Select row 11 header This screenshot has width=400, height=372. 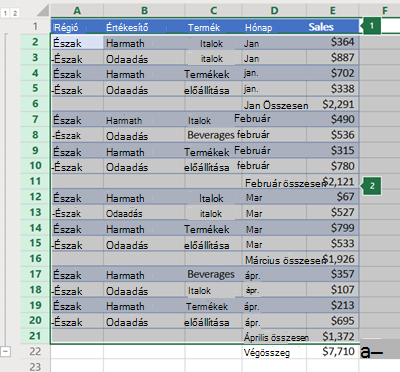coord(35,181)
